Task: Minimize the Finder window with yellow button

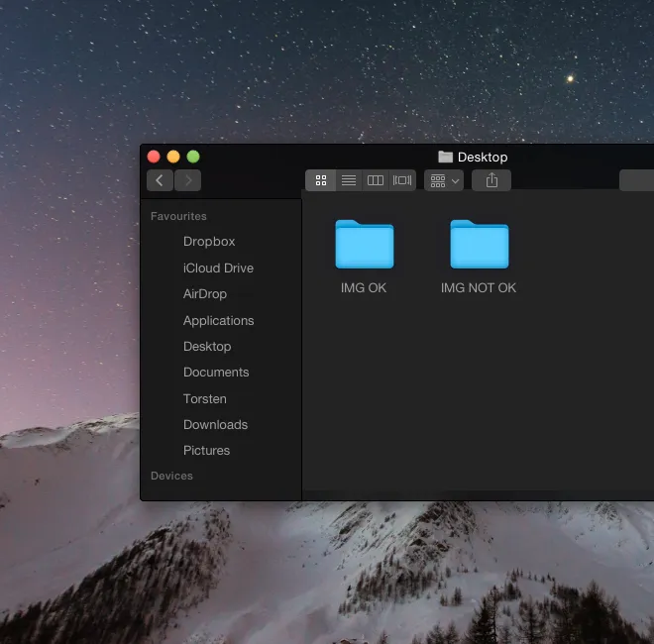Action: 173,157
